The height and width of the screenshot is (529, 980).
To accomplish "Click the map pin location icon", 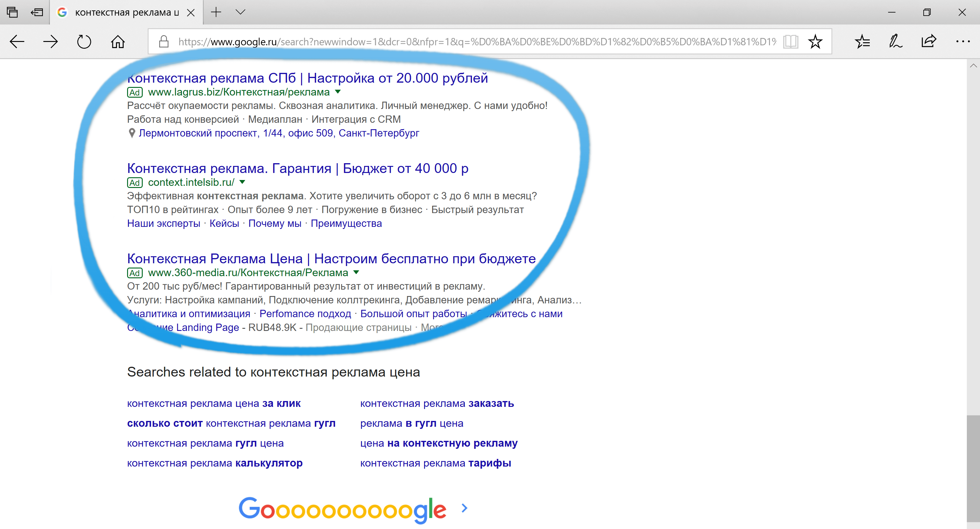I will (x=132, y=133).
